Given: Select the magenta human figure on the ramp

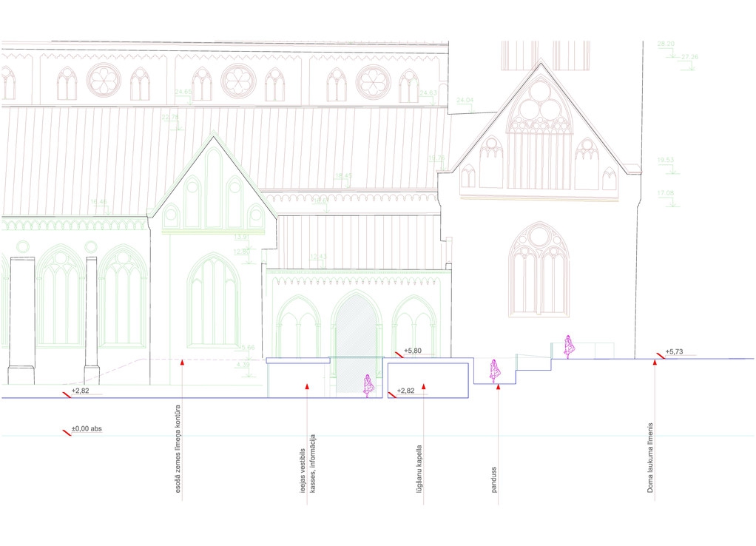Looking at the screenshot, I should (495, 369).
